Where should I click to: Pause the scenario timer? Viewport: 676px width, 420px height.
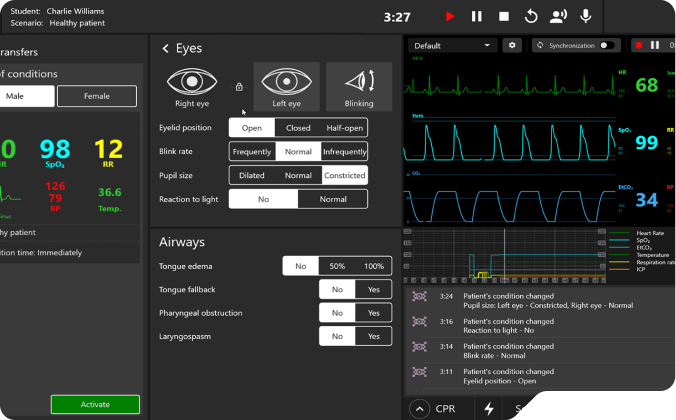pyautogui.click(x=476, y=17)
